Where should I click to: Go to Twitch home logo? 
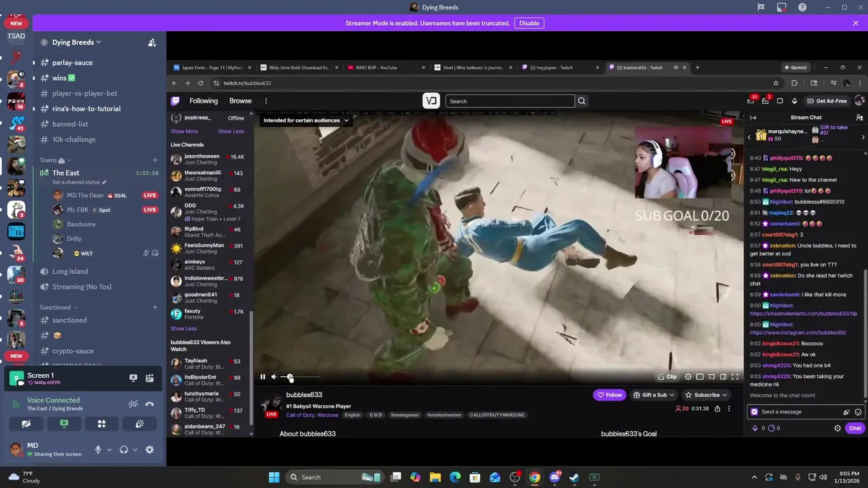[x=175, y=101]
